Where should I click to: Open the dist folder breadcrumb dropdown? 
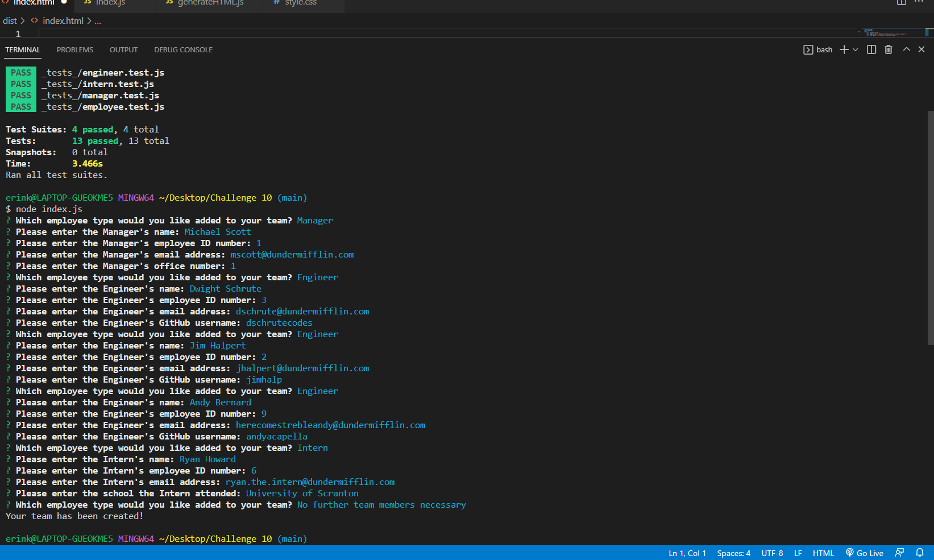pyautogui.click(x=10, y=20)
